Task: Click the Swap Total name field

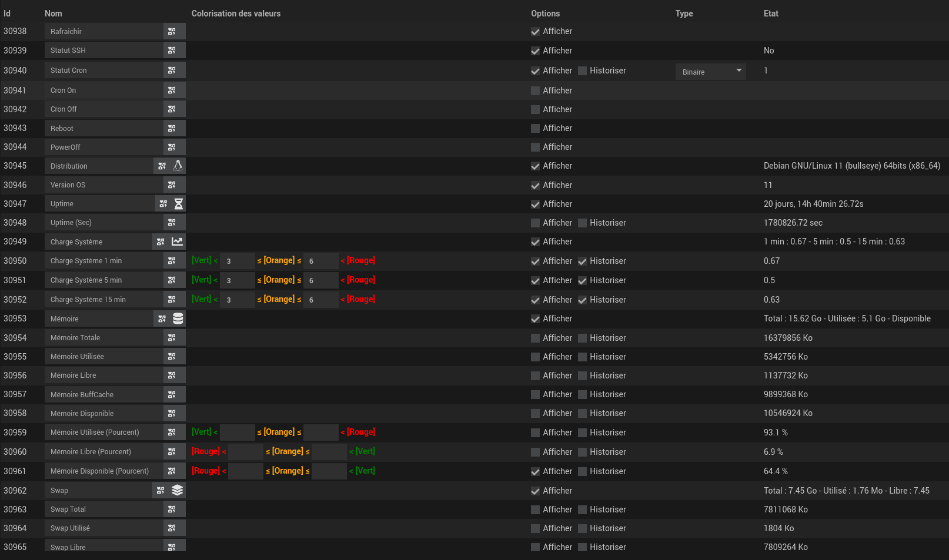Action: click(x=103, y=509)
